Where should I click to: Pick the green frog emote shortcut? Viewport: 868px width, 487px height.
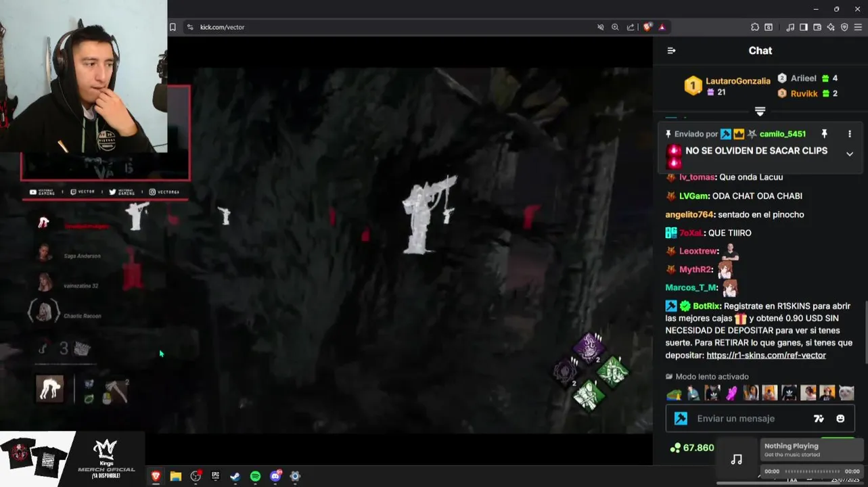[674, 393]
